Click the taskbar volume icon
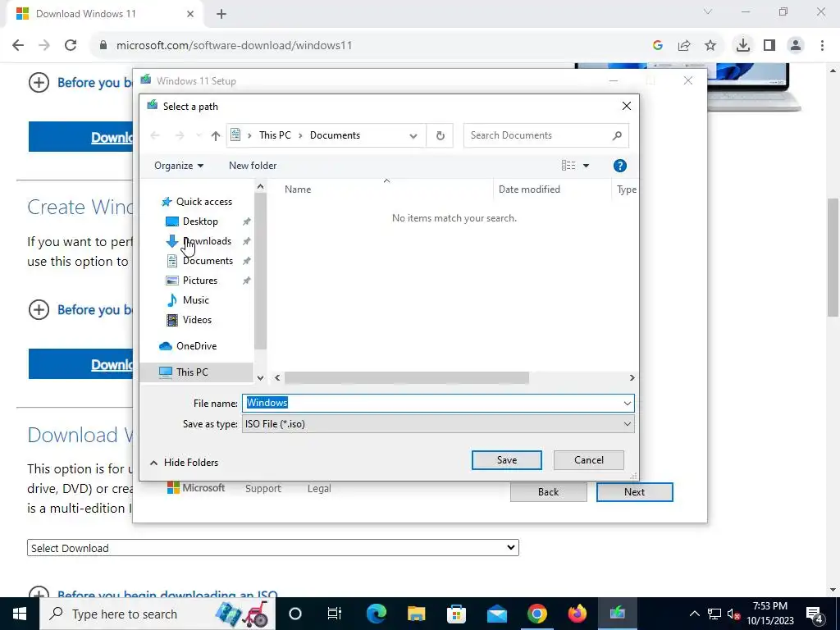Screen dimensions: 840x630 point(733,614)
